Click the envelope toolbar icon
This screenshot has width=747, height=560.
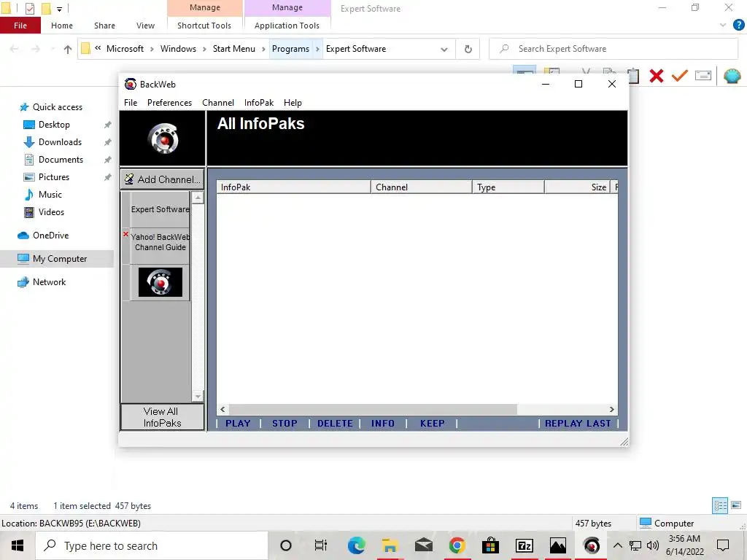(x=703, y=76)
